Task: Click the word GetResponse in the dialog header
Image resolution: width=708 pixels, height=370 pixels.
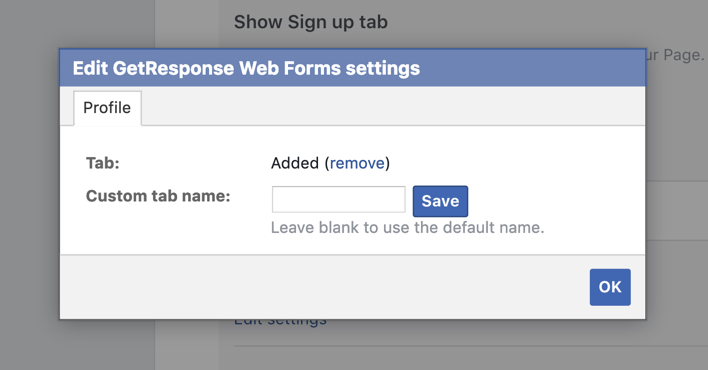Action: coord(173,69)
